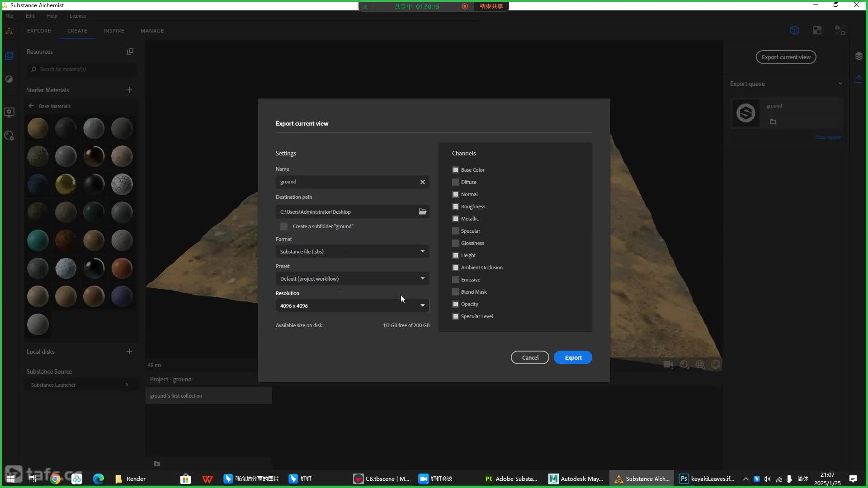Open the Format dropdown Substance file (.sbs)
The width and height of the screenshot is (868, 488).
click(x=353, y=252)
